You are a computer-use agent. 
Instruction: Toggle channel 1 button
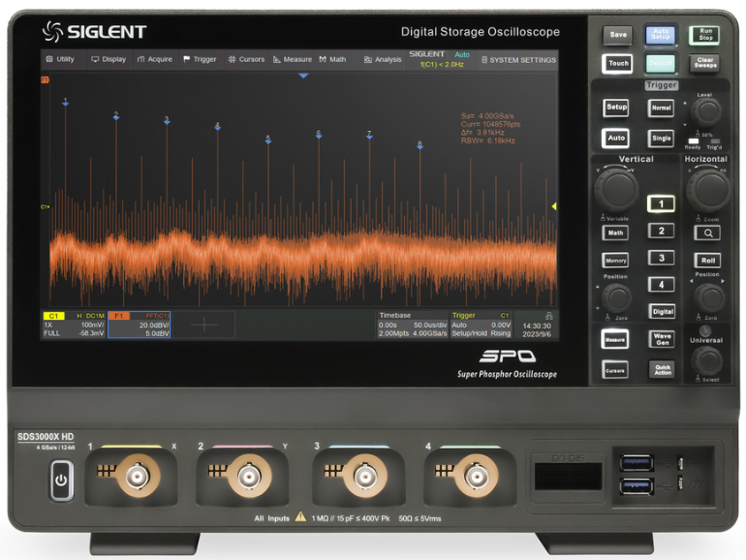click(x=661, y=204)
